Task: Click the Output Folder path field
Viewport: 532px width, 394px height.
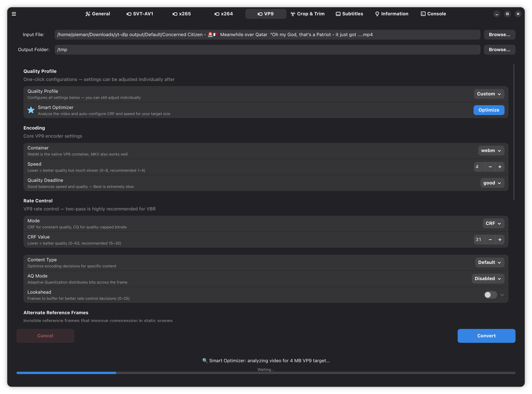Action: tap(267, 50)
